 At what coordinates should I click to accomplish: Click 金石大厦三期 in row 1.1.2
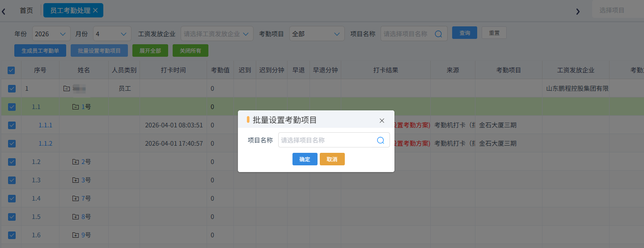pyautogui.click(x=498, y=143)
